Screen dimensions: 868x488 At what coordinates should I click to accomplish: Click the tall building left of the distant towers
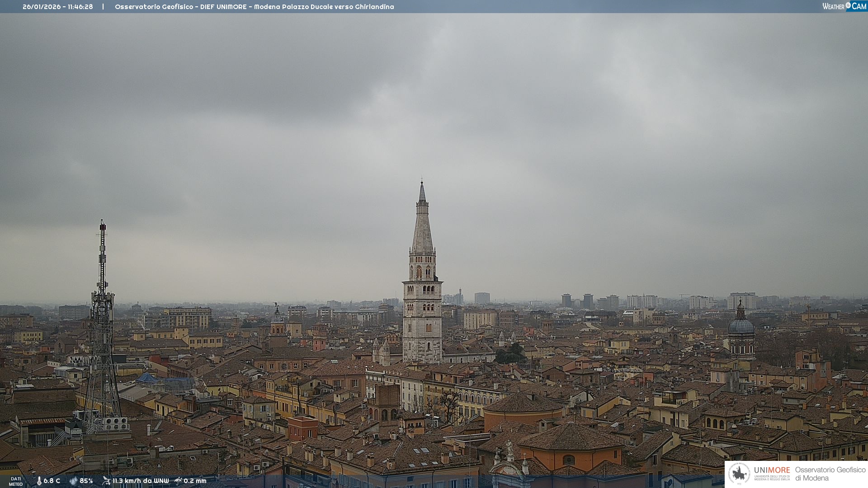coord(482,298)
